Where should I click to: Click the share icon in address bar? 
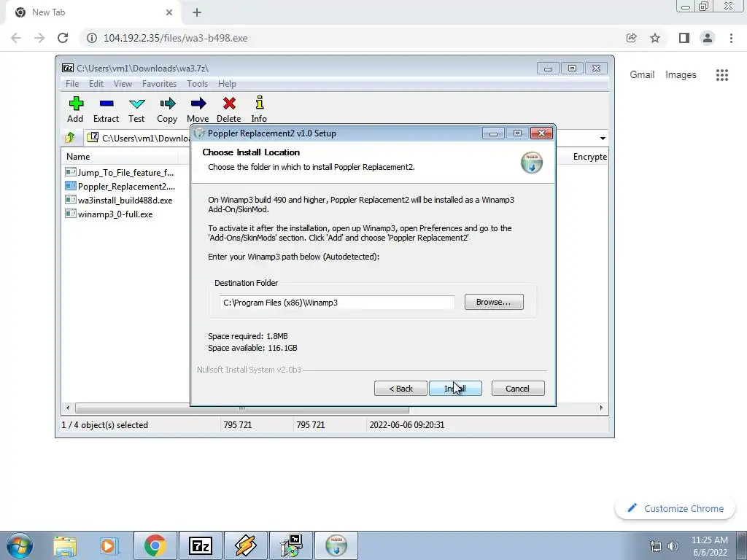pos(631,38)
